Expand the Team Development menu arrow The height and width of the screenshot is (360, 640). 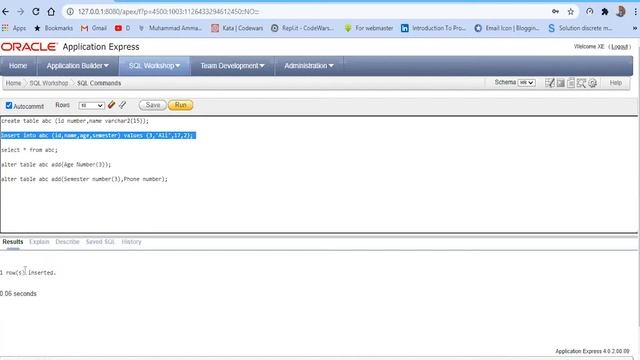coord(262,66)
